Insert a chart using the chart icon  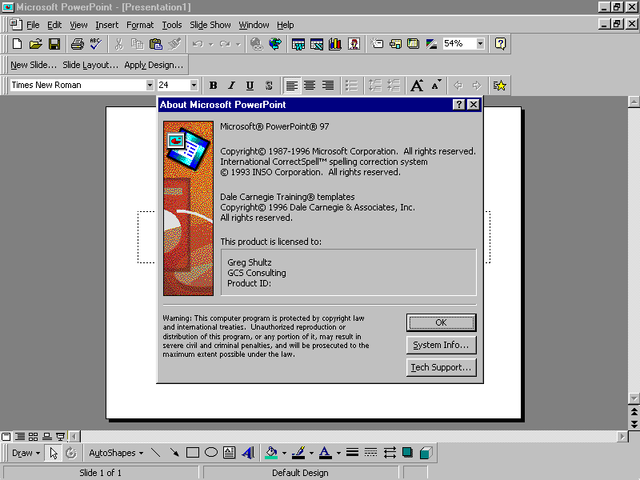(335, 44)
